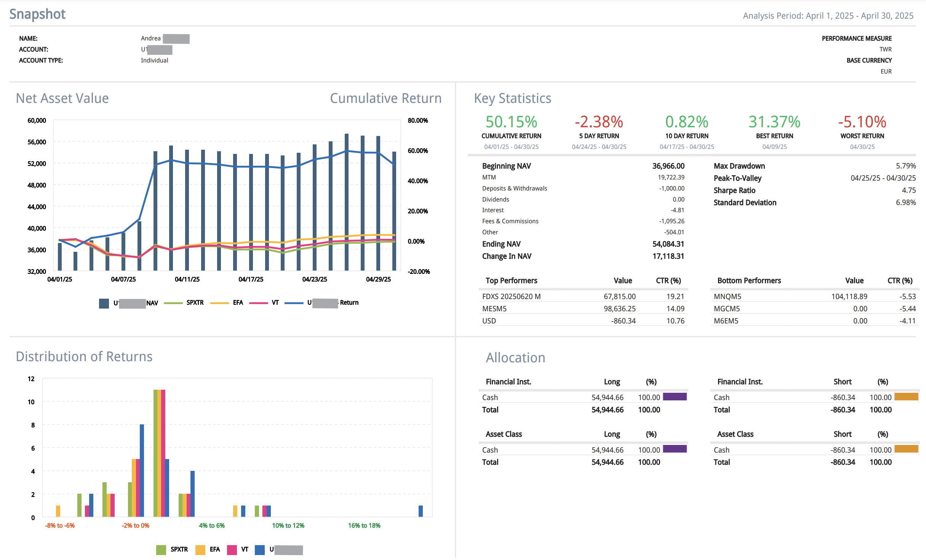Select MNQM5 under Bottom Performers

pos(727,296)
